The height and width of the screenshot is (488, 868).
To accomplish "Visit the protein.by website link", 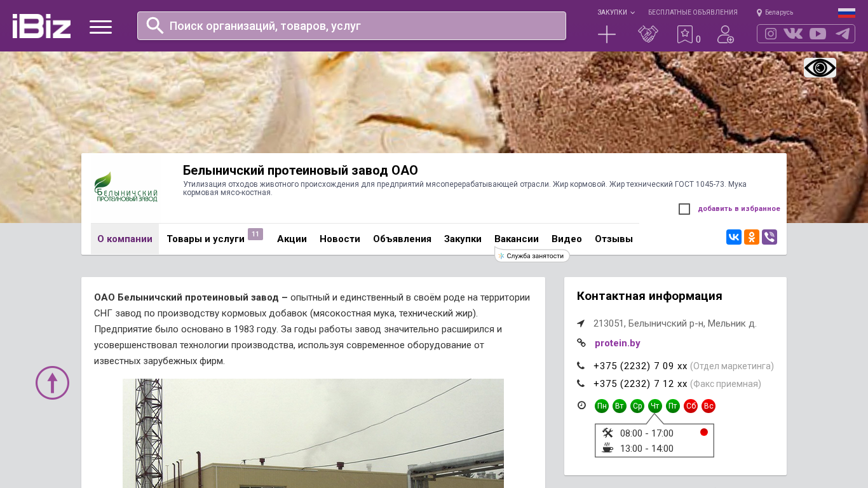I will coord(618,343).
